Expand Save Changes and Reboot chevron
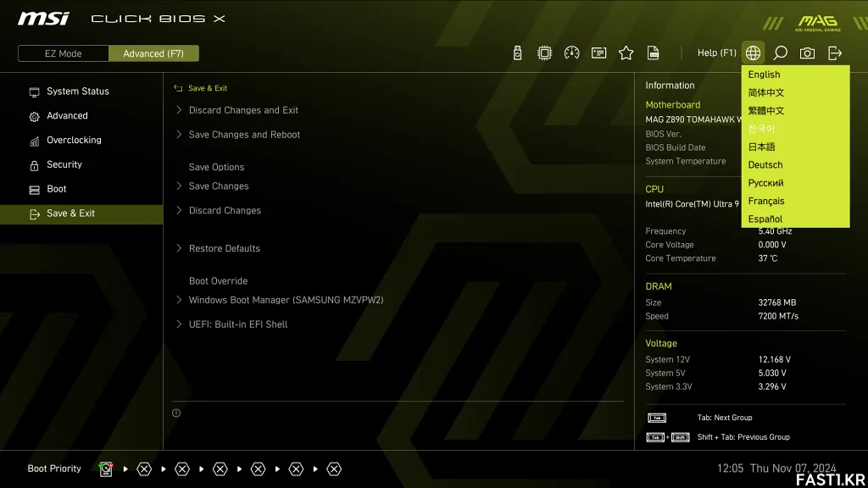This screenshot has height=488, width=868. [x=179, y=135]
